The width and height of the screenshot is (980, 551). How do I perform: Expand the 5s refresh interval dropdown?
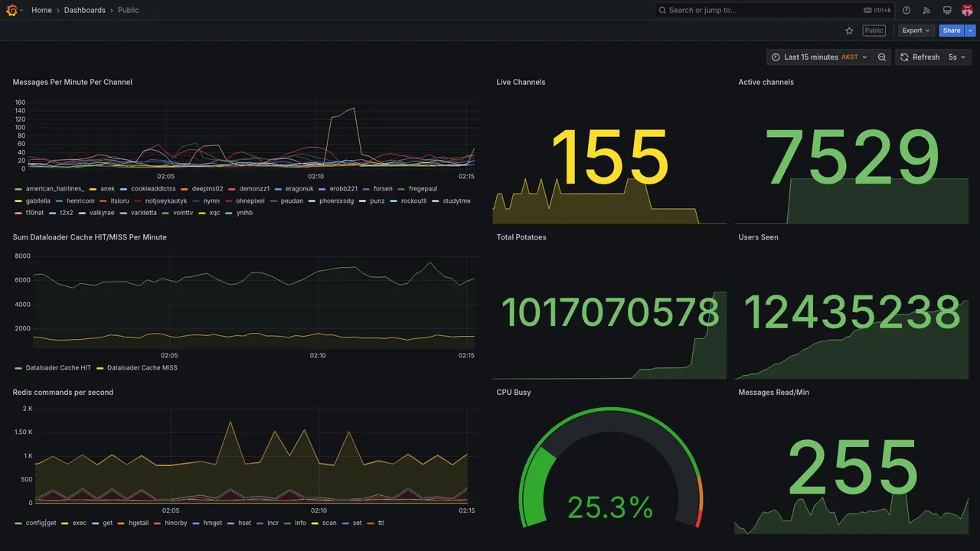click(957, 57)
